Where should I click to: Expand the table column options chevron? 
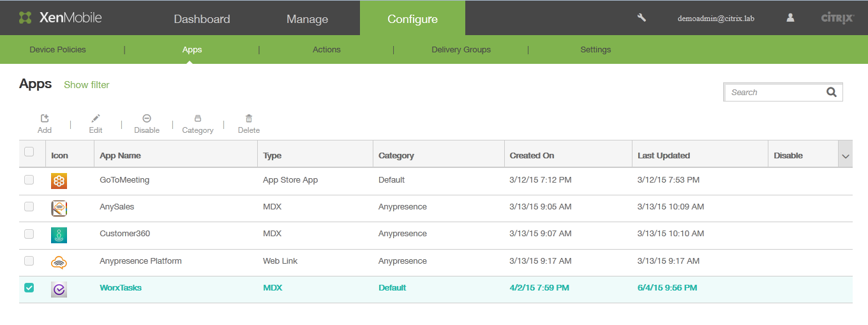pos(846,156)
